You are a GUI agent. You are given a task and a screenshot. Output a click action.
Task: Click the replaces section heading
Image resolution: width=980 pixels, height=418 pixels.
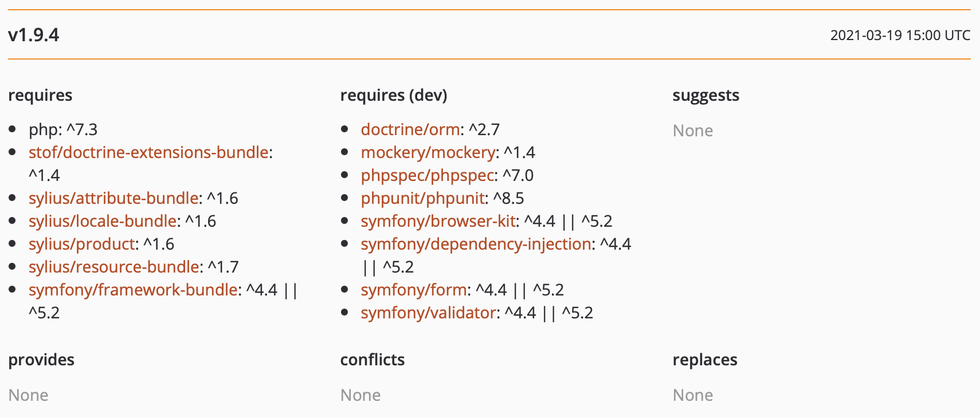tap(705, 360)
